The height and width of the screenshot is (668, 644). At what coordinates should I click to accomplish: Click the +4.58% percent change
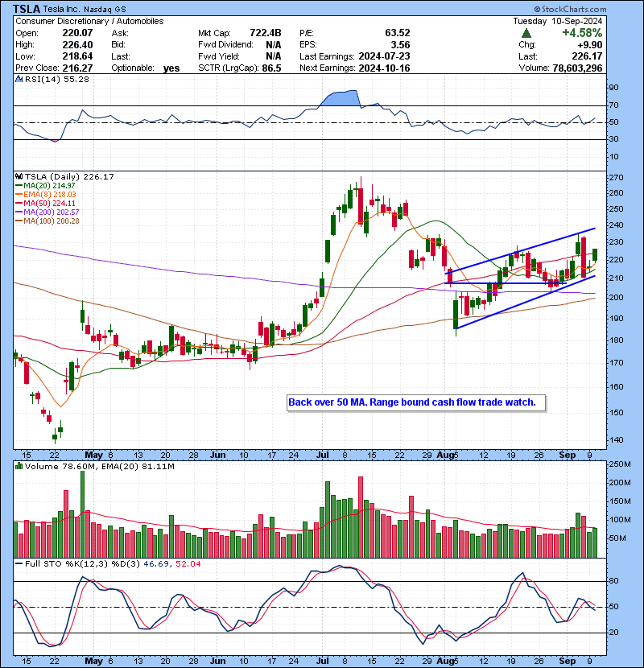(x=582, y=33)
